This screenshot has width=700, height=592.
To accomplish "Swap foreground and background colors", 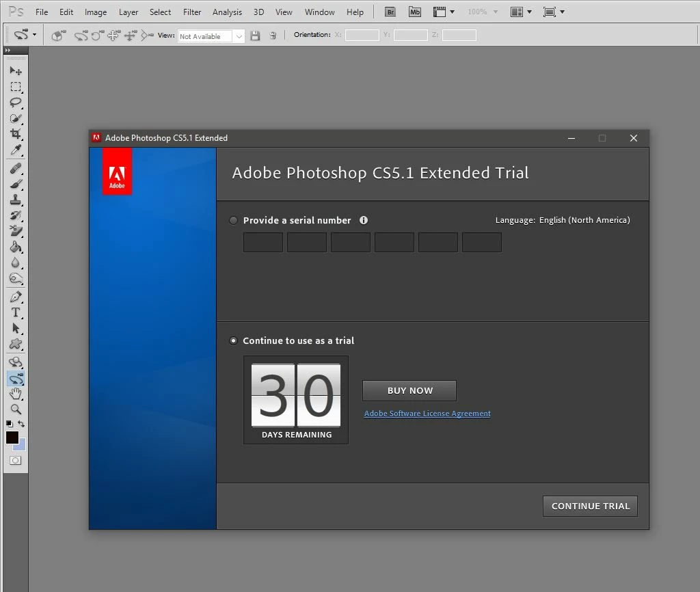I will point(21,424).
